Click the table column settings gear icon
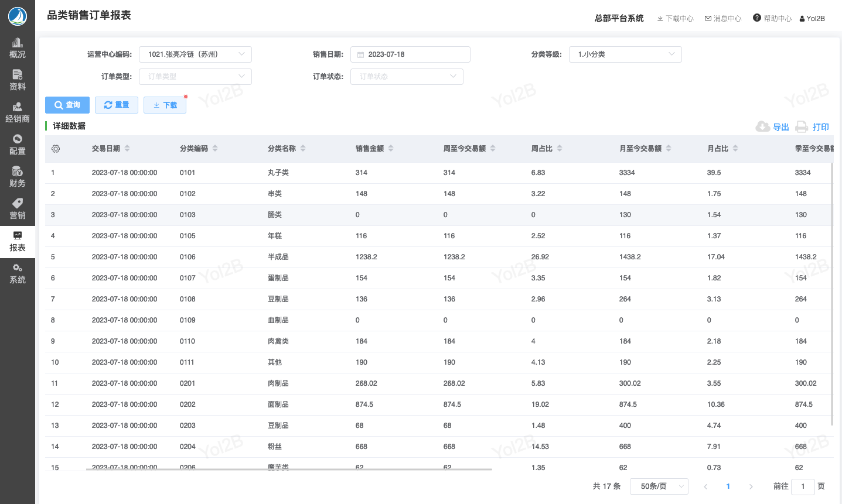This screenshot has height=504, width=842. [56, 149]
